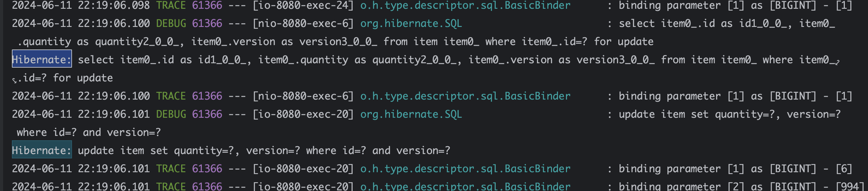Screen dimensions: 868x191
Task: Click the date '2024-06-11' on the first line
Action: 42,5
